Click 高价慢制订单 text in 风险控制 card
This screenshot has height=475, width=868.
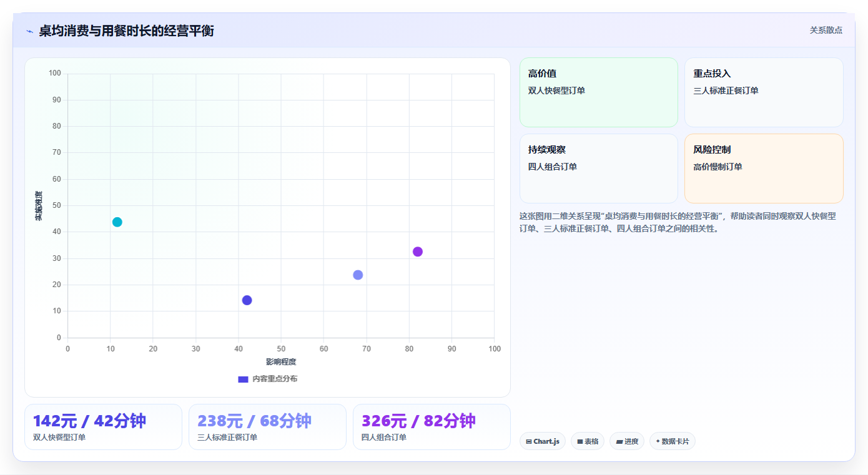(718, 167)
